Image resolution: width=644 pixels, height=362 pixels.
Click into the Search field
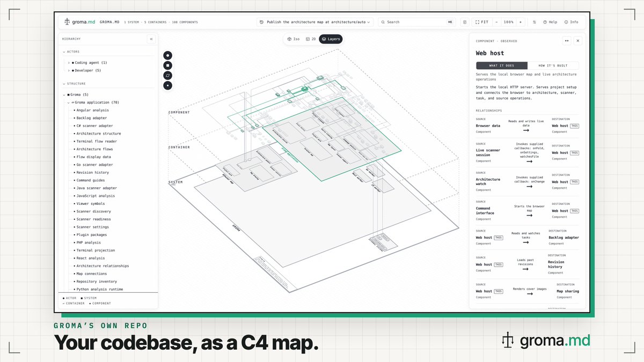(x=416, y=22)
